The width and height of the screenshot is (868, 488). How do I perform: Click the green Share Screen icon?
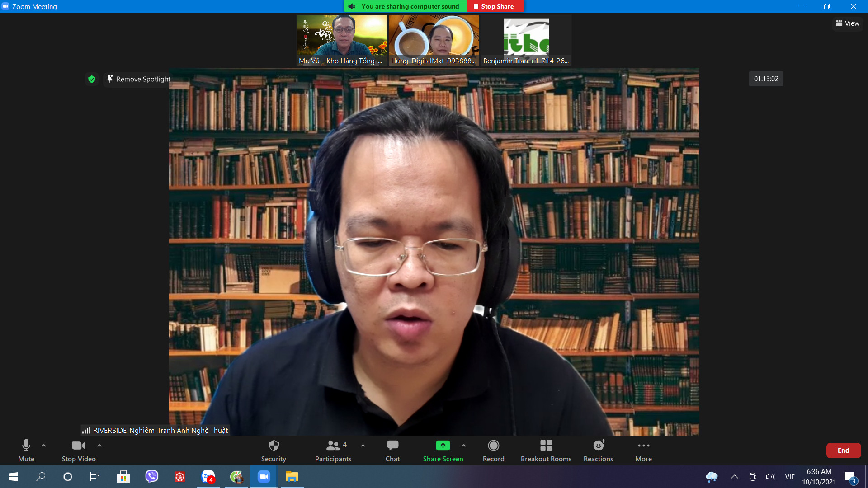[x=443, y=446]
